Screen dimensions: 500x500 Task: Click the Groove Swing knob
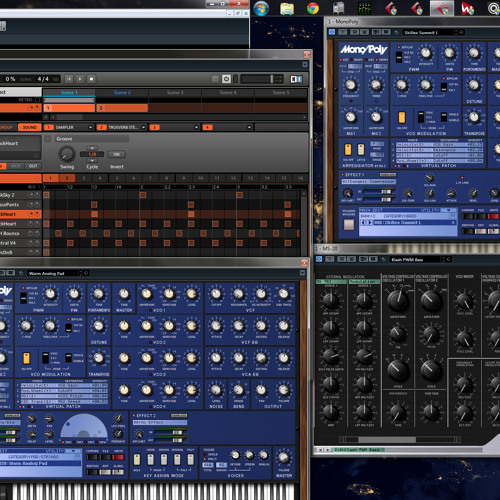67,154
